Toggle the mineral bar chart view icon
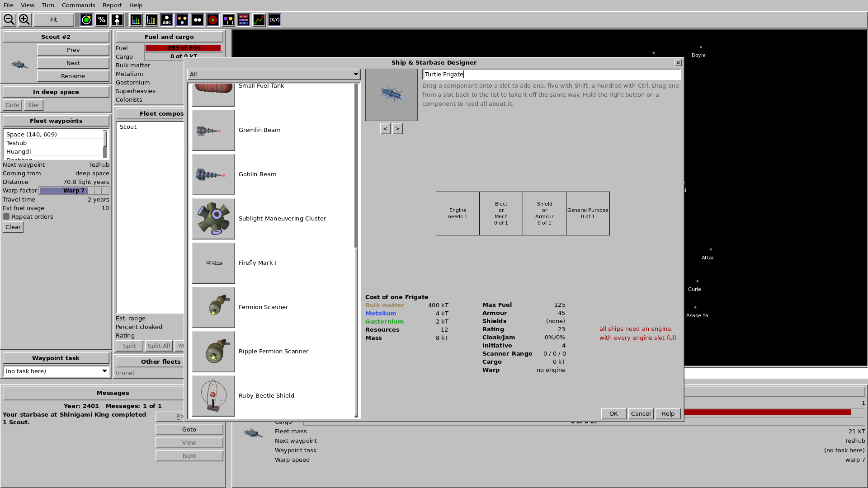Viewport: 868px width, 488px height. (x=136, y=20)
